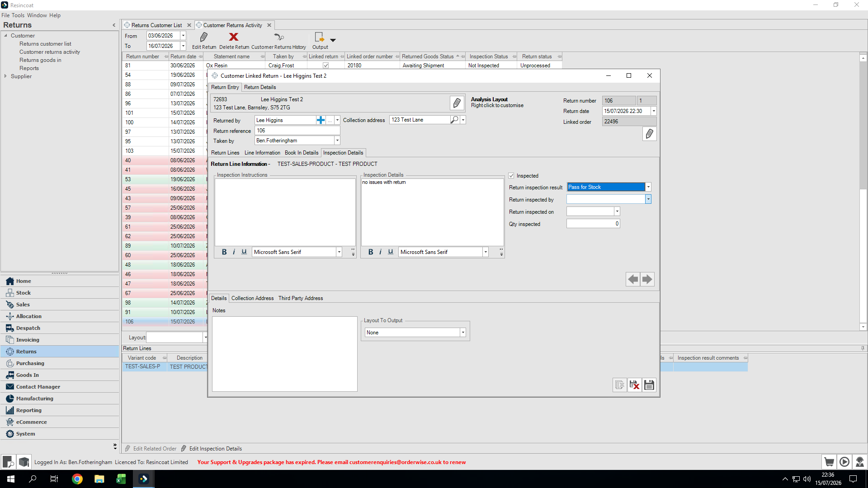Switch to Third Party Address tab
Image resolution: width=868 pixels, height=488 pixels.
301,298
